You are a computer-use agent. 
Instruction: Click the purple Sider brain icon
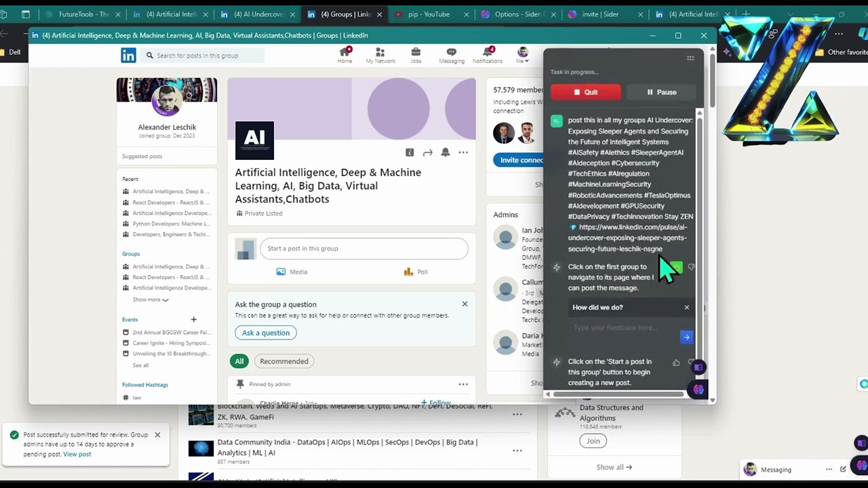tap(698, 390)
